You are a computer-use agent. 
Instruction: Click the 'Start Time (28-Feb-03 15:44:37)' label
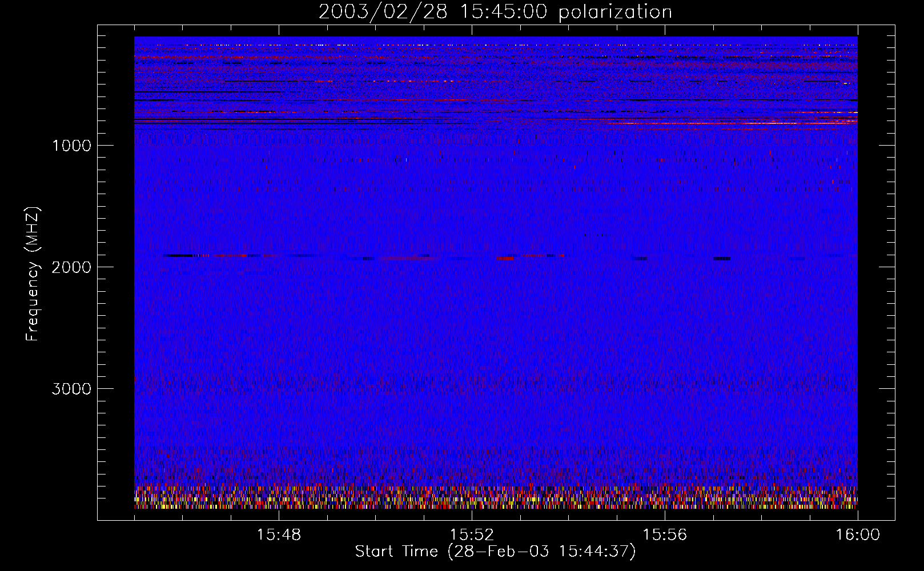(495, 552)
